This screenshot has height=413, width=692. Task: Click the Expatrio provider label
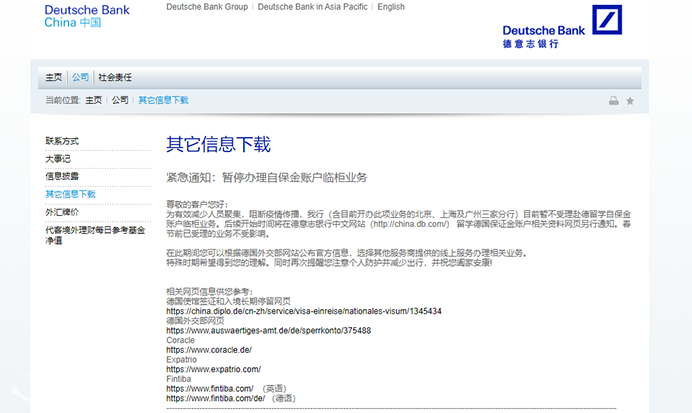tap(181, 360)
